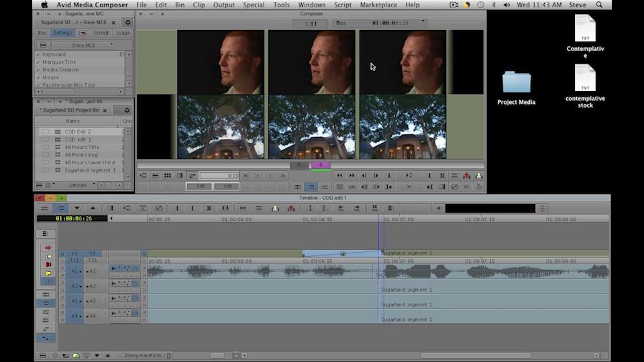Toggle the V1 record track selector
Image resolution: width=644 pixels, height=362 pixels.
[93, 253]
